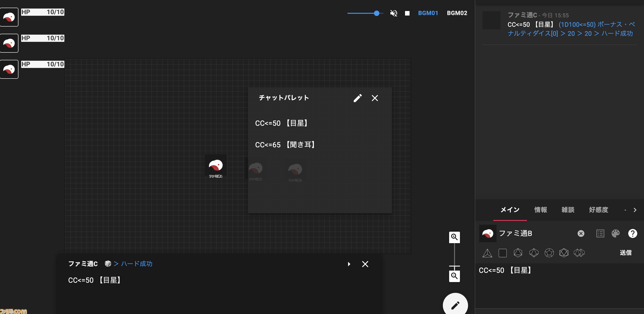Click the ファミ通B speaker avatar in chat input

[487, 233]
